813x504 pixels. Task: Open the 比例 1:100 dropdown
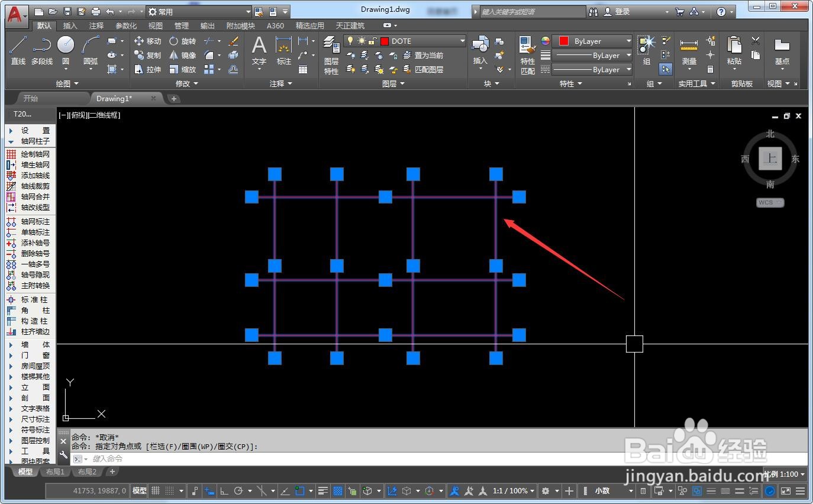(x=785, y=474)
